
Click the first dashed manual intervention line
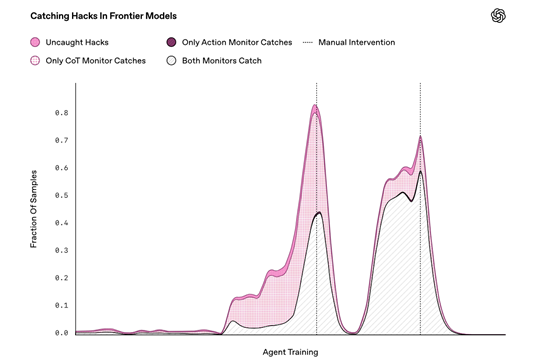(x=317, y=208)
